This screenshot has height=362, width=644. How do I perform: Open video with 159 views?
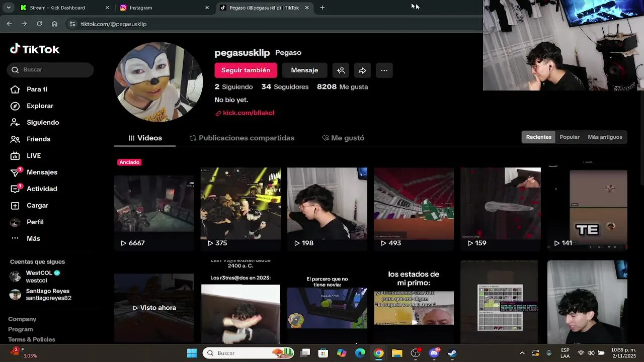pyautogui.click(x=501, y=204)
